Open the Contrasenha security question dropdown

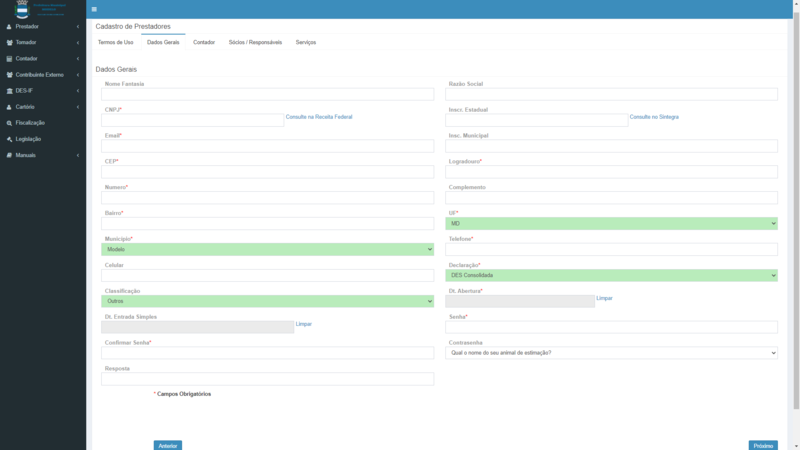(611, 353)
